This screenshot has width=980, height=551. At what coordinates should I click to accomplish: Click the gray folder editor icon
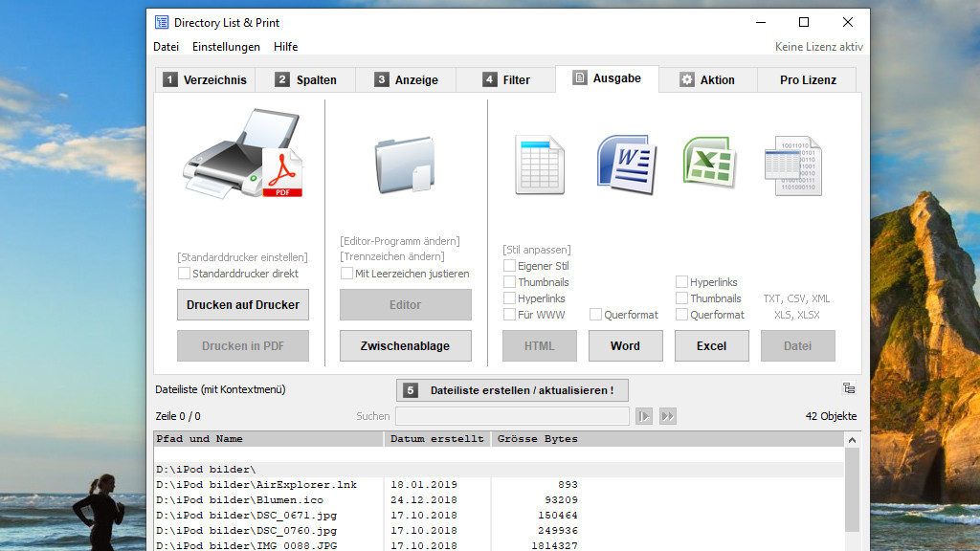[405, 164]
